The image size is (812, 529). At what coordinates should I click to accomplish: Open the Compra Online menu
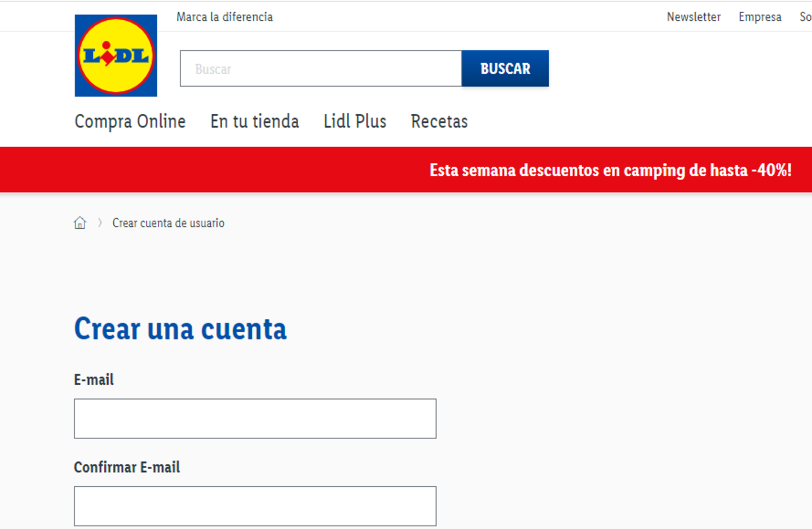click(x=130, y=122)
